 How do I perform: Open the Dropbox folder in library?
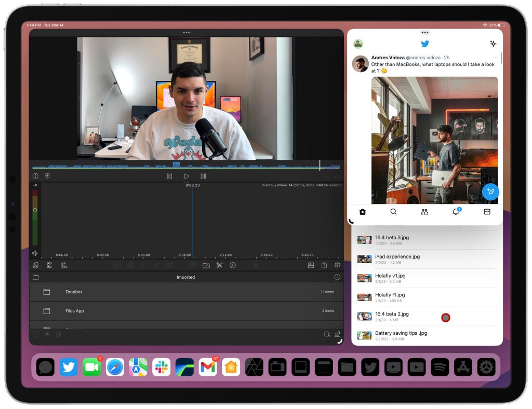point(74,292)
